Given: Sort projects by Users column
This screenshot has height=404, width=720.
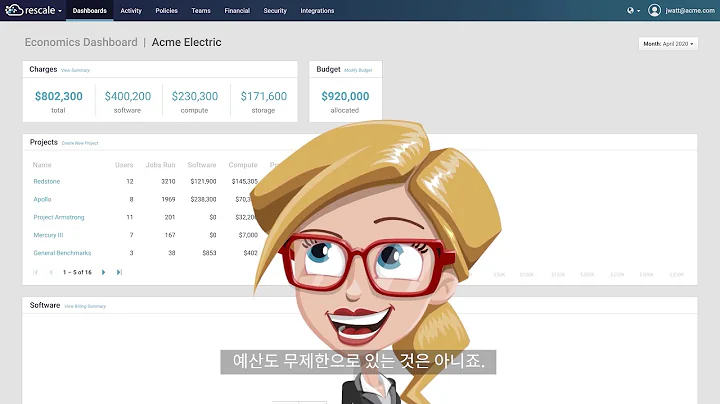Looking at the screenshot, I should coord(124,165).
